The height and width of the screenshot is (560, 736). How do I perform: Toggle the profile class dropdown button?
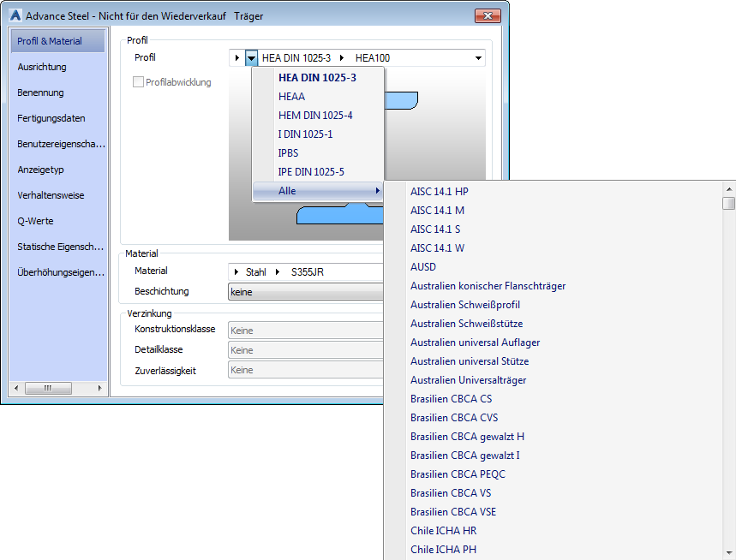252,58
